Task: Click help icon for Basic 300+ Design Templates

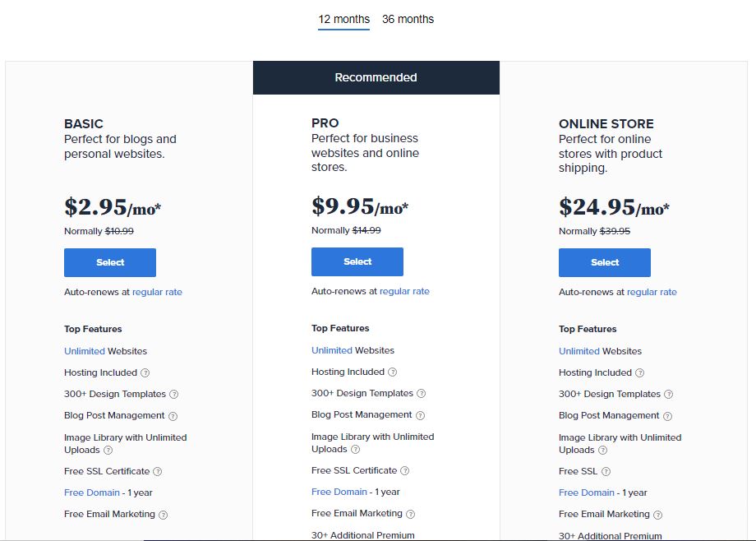Action: pyautogui.click(x=173, y=395)
